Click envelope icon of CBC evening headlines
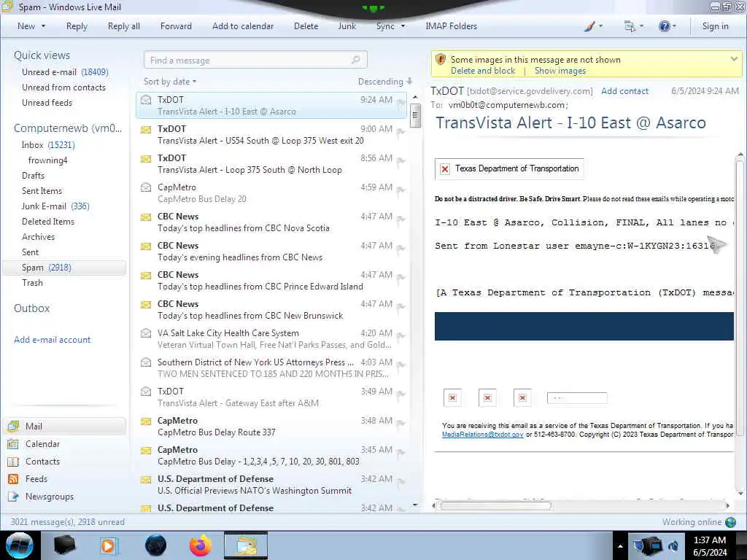747x560 pixels. coord(146,246)
